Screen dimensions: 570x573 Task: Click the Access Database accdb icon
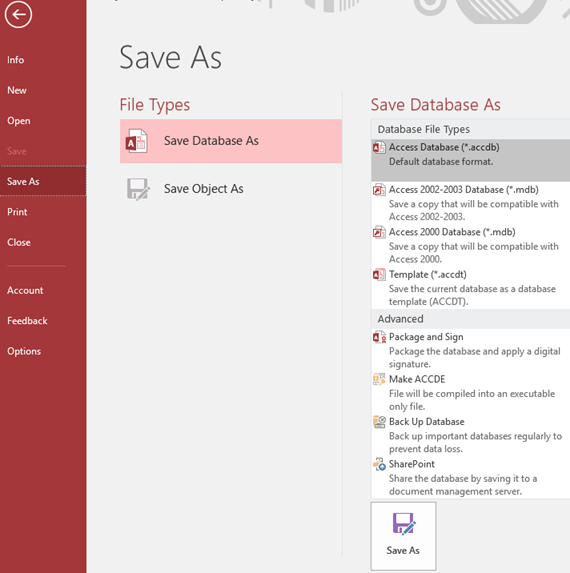(379, 148)
